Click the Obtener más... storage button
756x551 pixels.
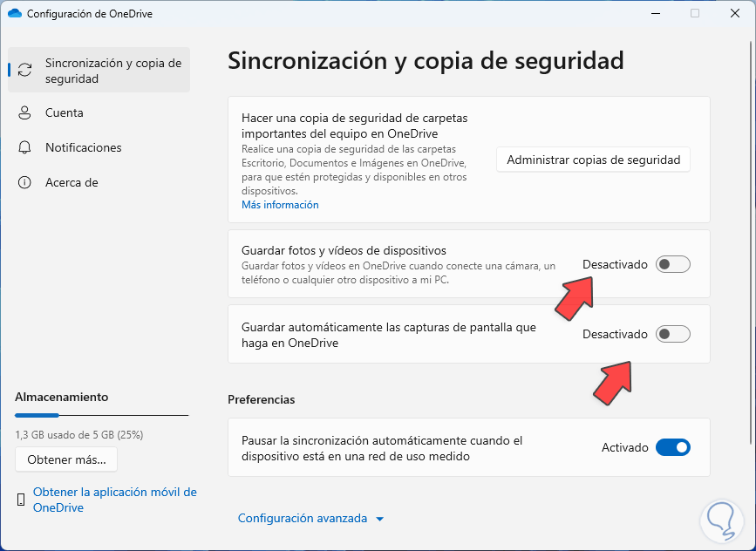tap(66, 459)
